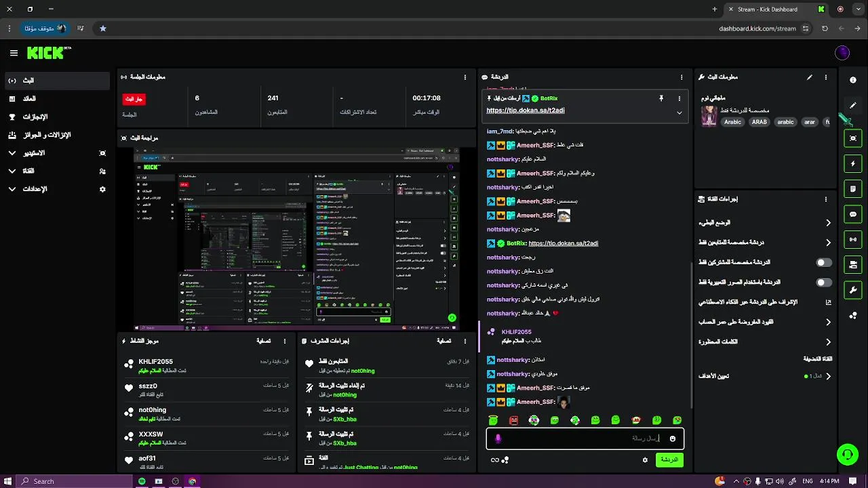Expand the Settings section in the sidebar
The width and height of the screenshot is (868, 488).
click(x=12, y=189)
